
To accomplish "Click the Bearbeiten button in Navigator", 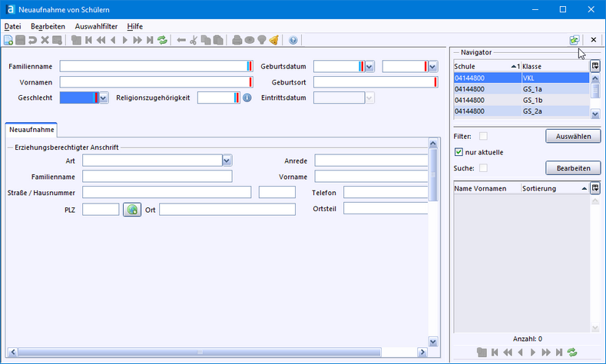I will pyautogui.click(x=572, y=167).
